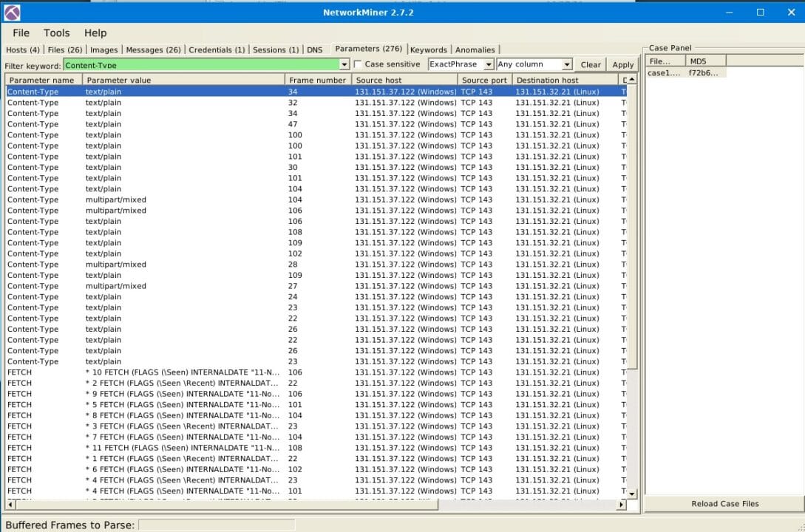This screenshot has width=805, height=532.
Task: Open the File menu
Action: (20, 33)
